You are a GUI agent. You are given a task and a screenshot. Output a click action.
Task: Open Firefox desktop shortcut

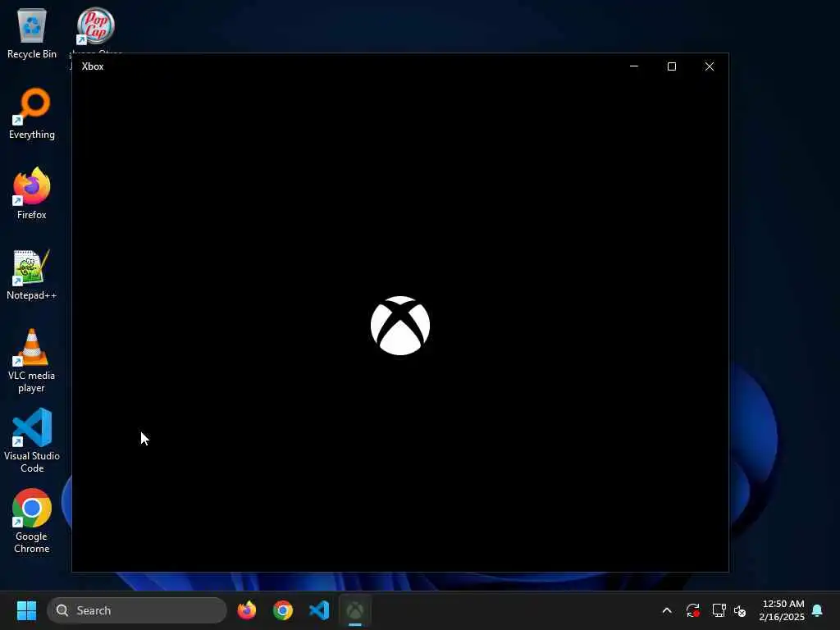click(x=32, y=194)
